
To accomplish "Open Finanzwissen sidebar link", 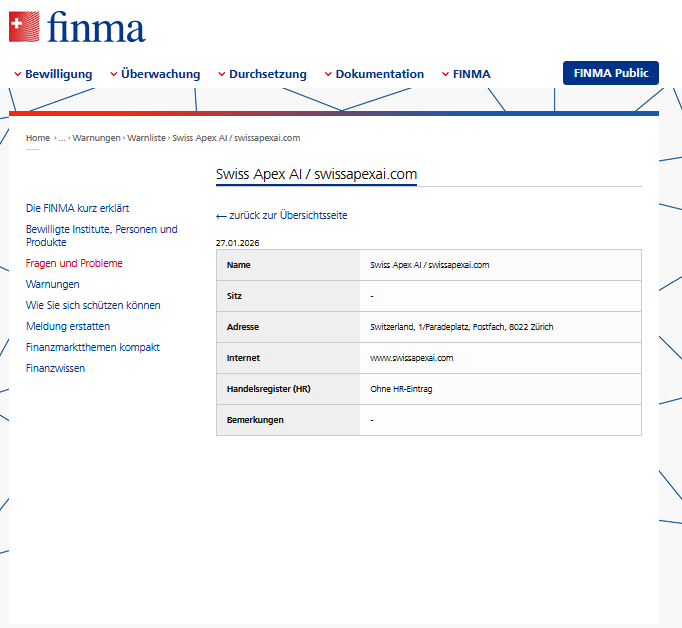I will click(55, 368).
